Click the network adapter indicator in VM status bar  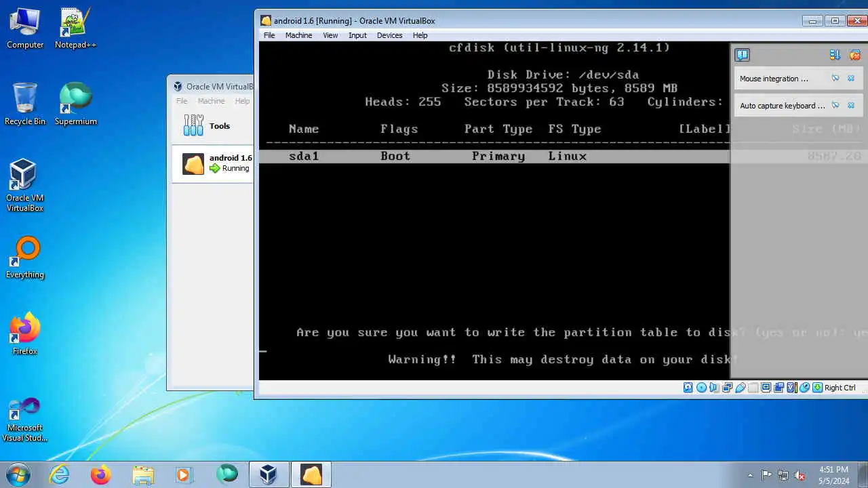(727, 388)
